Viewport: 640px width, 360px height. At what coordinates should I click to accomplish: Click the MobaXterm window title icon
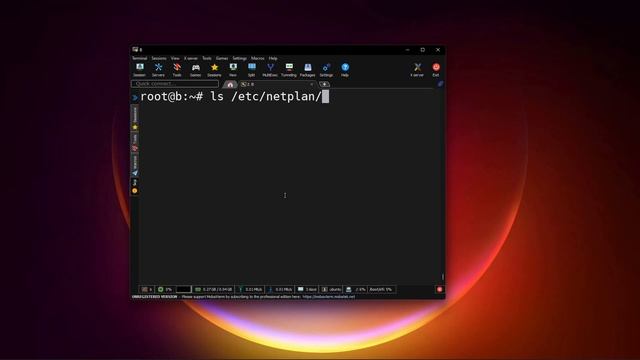[x=135, y=50]
